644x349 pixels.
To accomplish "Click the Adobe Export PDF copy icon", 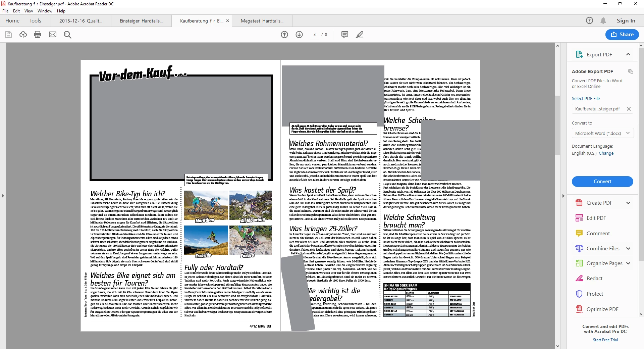I will 630,71.
